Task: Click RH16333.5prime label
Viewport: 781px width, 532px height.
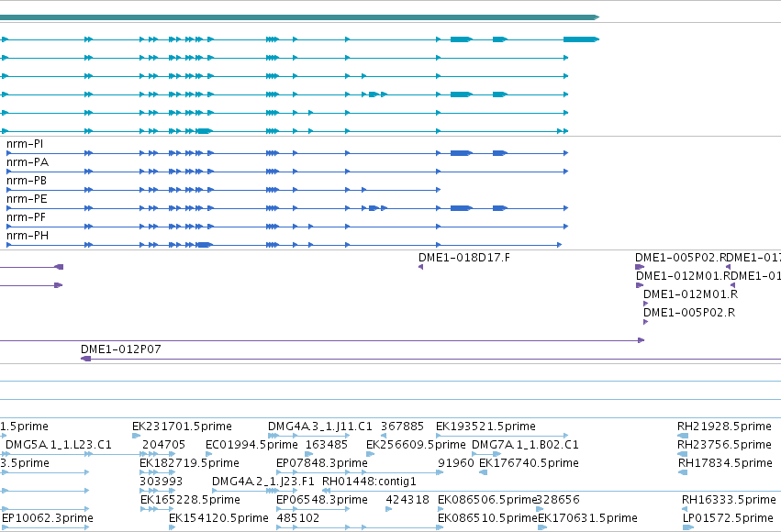Action: point(729,500)
